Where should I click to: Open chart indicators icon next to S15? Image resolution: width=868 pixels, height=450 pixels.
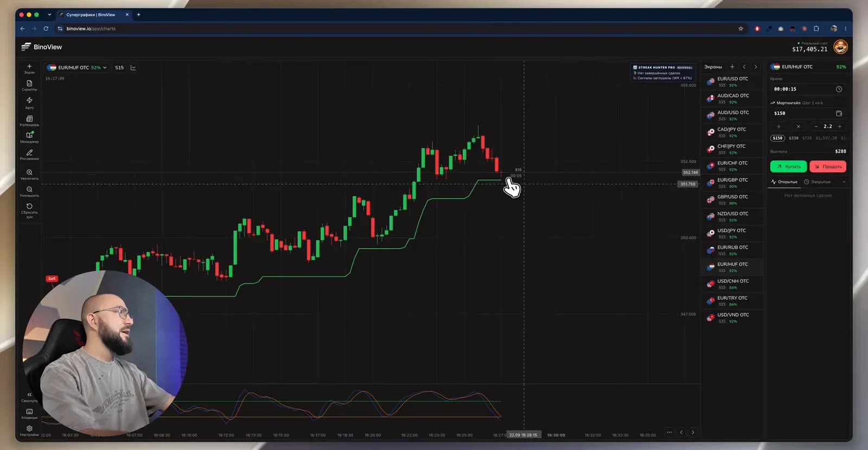133,68
